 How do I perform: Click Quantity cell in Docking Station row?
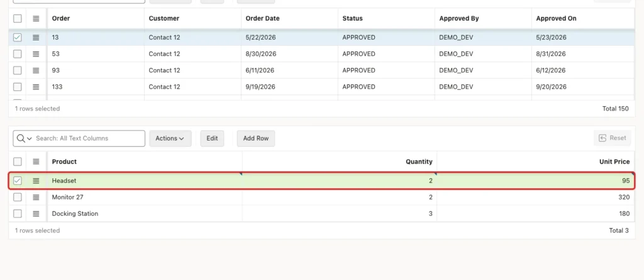pyautogui.click(x=339, y=213)
